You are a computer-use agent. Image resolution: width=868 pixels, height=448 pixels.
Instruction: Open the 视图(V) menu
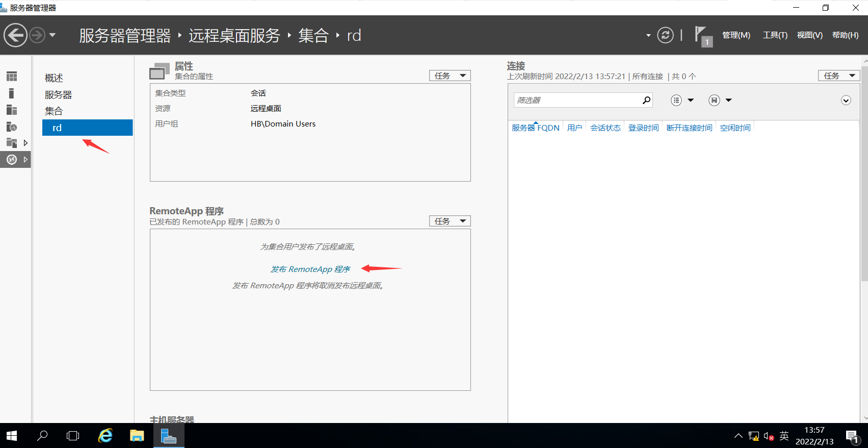click(x=810, y=35)
